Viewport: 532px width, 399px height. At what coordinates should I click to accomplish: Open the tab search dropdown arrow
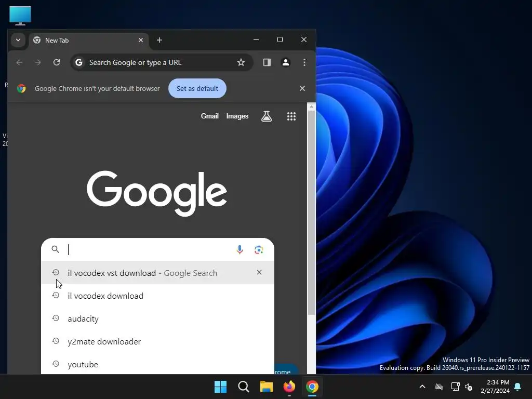(18, 41)
